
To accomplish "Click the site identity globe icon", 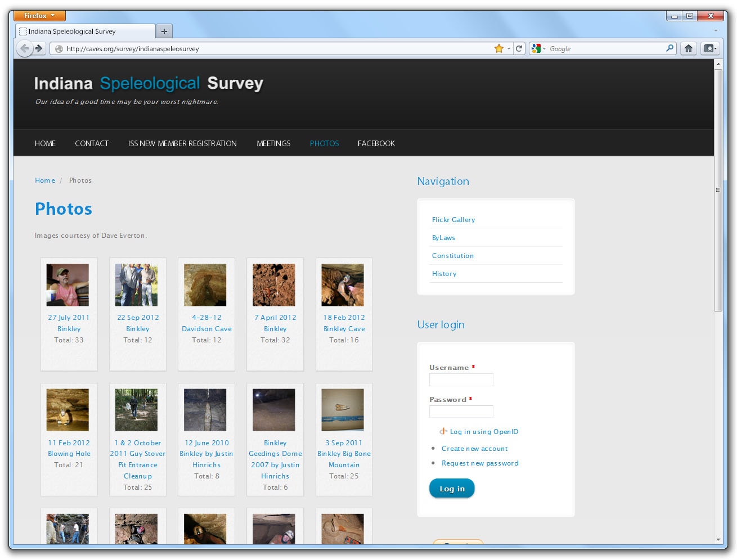I will (59, 49).
